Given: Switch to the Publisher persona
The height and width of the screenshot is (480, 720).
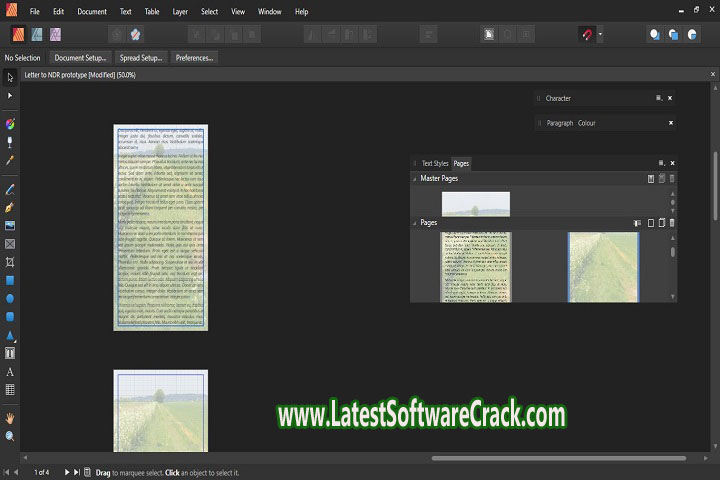Looking at the screenshot, I should click(18, 34).
